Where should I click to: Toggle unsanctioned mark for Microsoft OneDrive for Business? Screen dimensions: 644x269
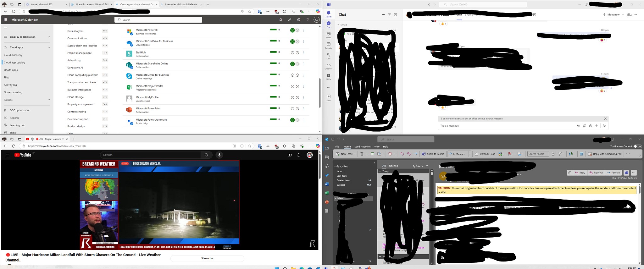(x=297, y=41)
